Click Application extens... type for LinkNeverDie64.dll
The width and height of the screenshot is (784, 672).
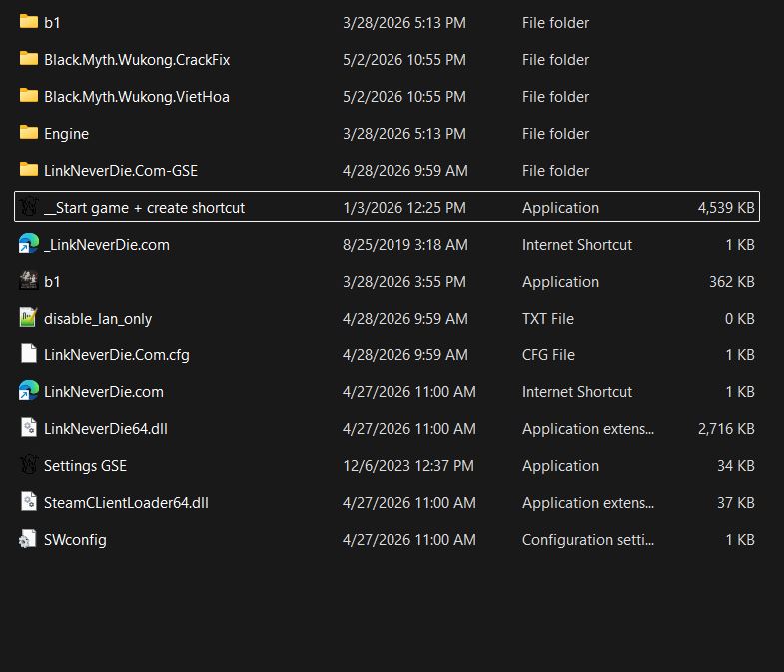pos(588,429)
